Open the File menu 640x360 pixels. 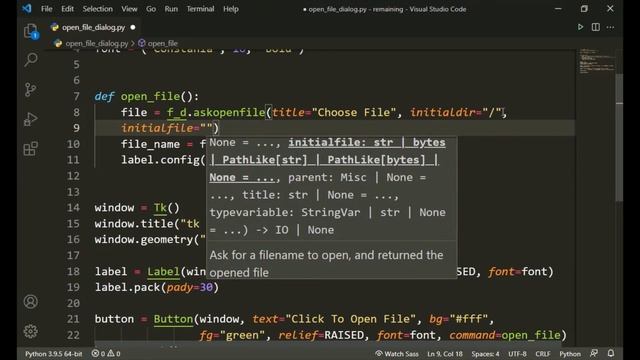click(x=47, y=9)
